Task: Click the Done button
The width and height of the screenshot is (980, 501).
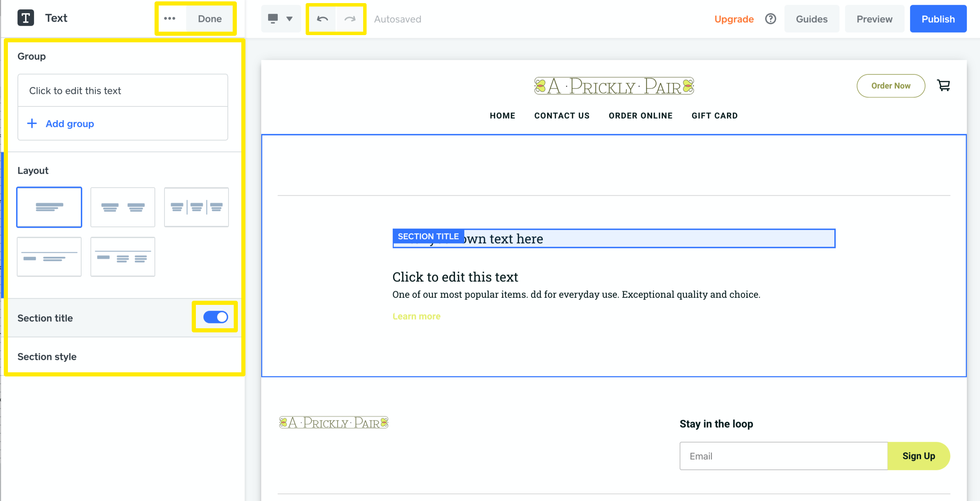Action: click(210, 19)
